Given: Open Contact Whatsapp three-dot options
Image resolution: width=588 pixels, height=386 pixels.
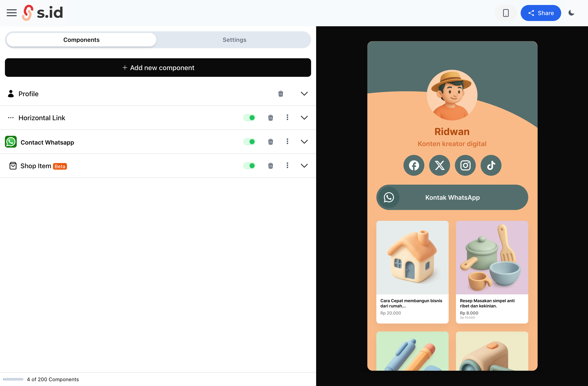Looking at the screenshot, I should (287, 142).
